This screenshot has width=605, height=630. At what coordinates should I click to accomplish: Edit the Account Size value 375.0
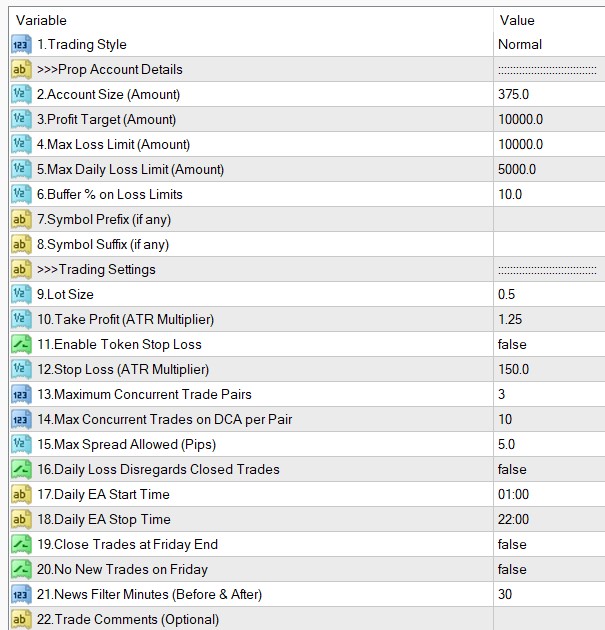tap(547, 94)
